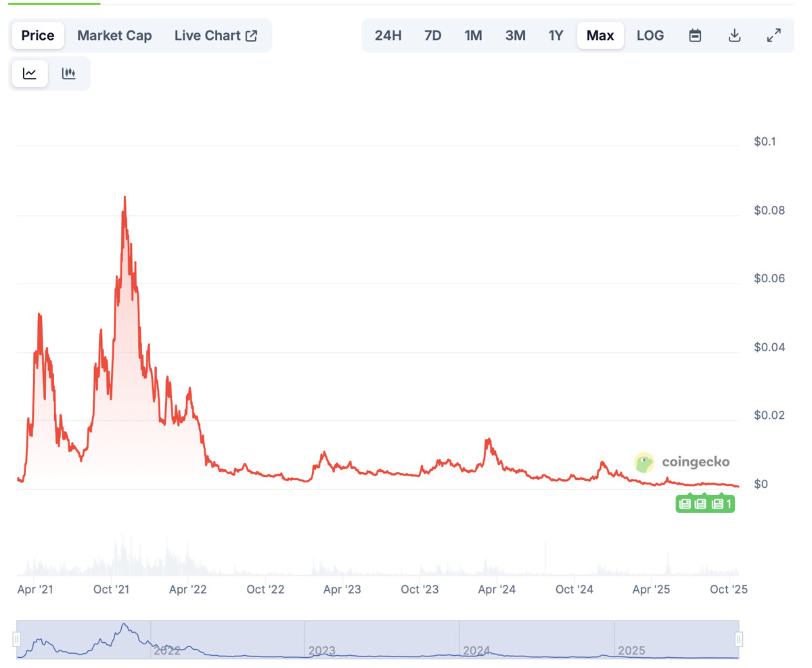
Task: Open the calendar date range picker
Action: pyautogui.click(x=695, y=36)
